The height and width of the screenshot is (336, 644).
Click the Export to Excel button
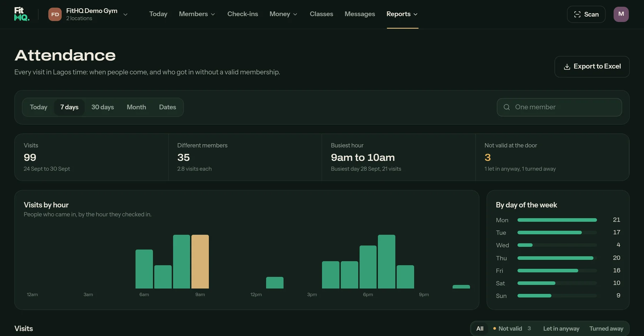pos(592,67)
